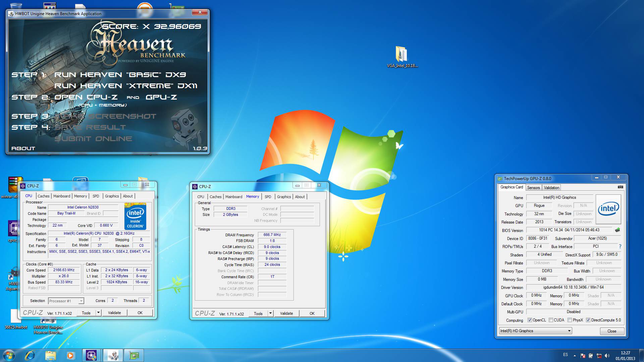Image resolution: width=644 pixels, height=362 pixels.
Task: Open the CPU tab in Memory CPU-Z window
Action: 201,197
